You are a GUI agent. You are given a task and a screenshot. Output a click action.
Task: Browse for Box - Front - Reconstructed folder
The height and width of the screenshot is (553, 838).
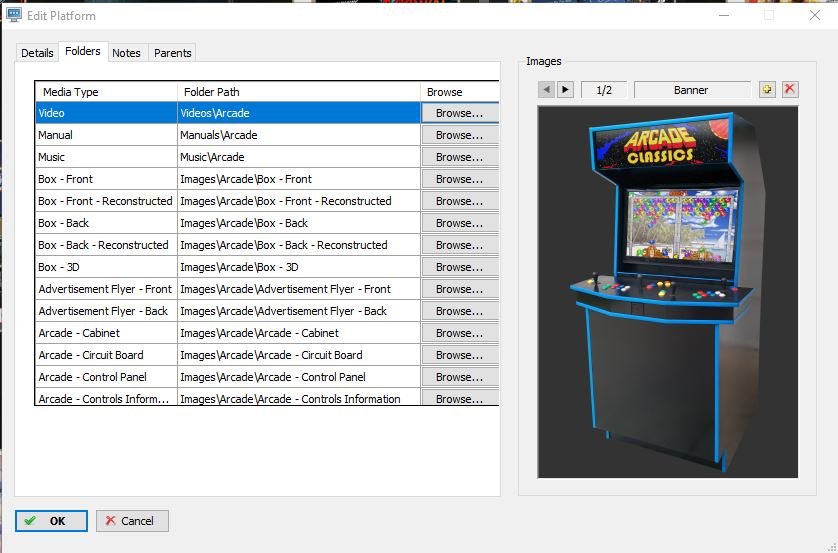point(460,201)
